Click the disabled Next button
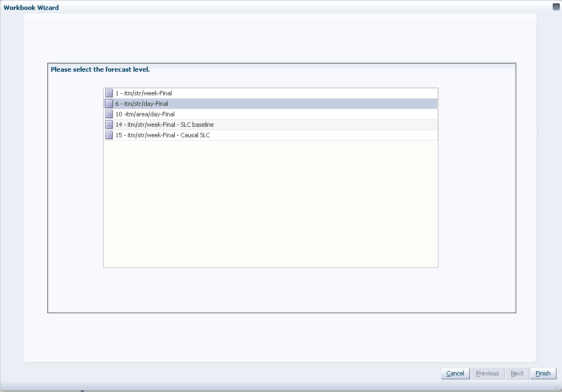 tap(517, 373)
